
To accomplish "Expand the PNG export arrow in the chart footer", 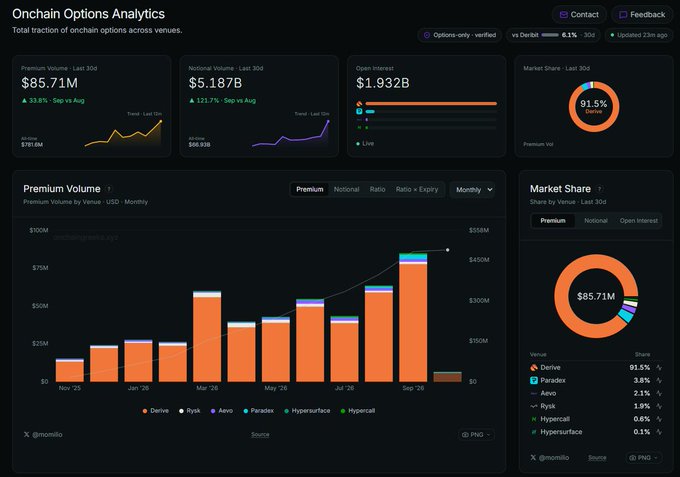I will [x=489, y=435].
